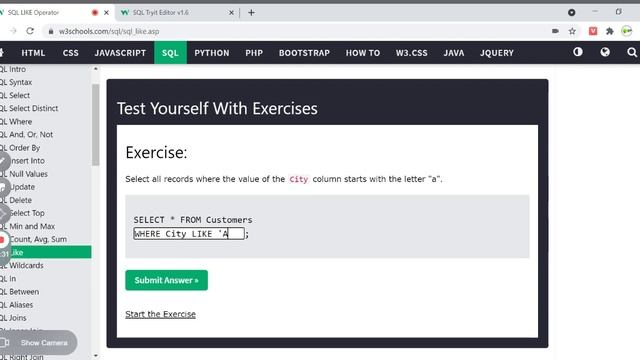Open BOOTSTRAP tutorial in top nav
The image size is (640, 360).
(x=304, y=53)
